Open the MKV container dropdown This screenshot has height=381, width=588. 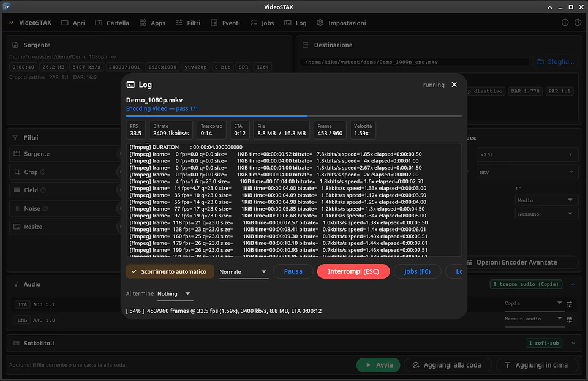tap(527, 173)
